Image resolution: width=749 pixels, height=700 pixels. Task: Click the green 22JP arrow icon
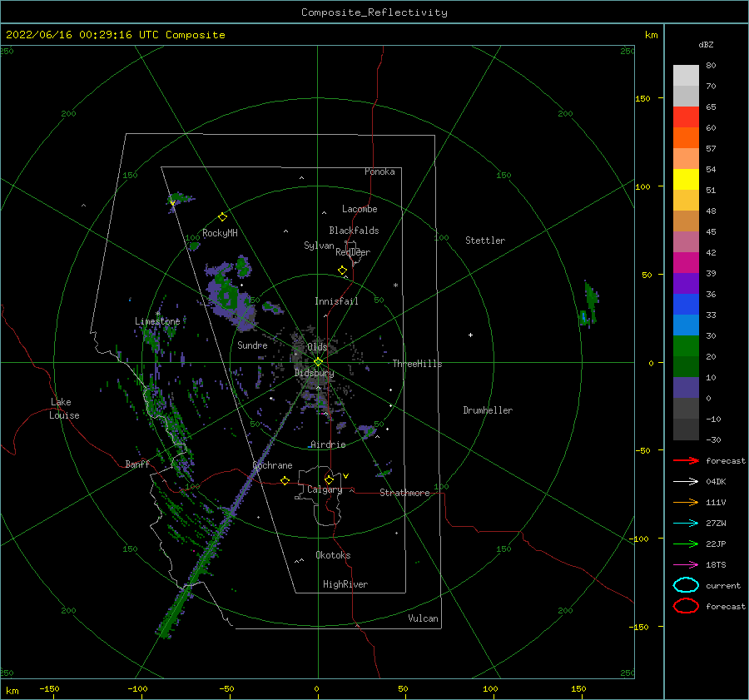686,544
